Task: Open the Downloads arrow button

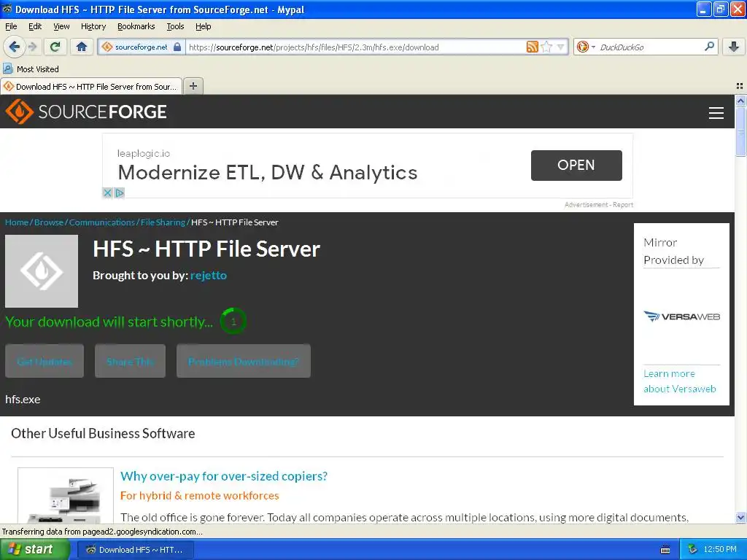Action: tap(734, 47)
